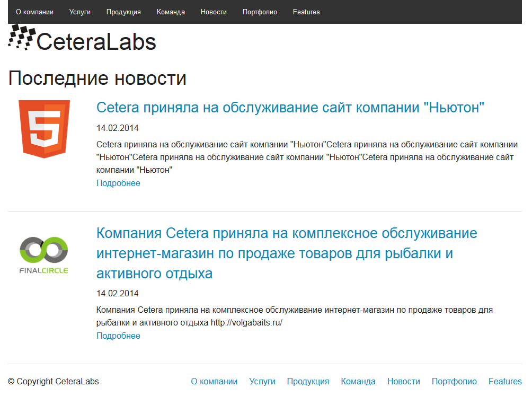
Task: Click Features in the top navigation
Action: [306, 12]
